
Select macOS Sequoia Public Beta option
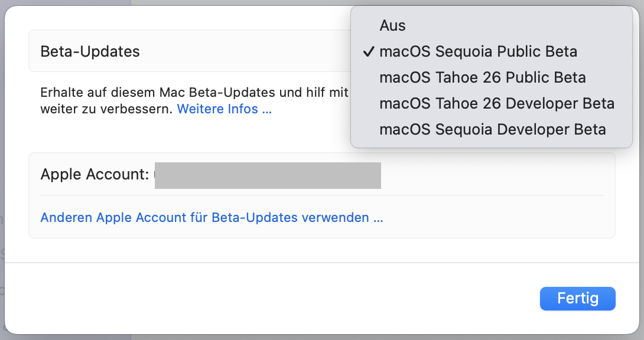pyautogui.click(x=478, y=51)
